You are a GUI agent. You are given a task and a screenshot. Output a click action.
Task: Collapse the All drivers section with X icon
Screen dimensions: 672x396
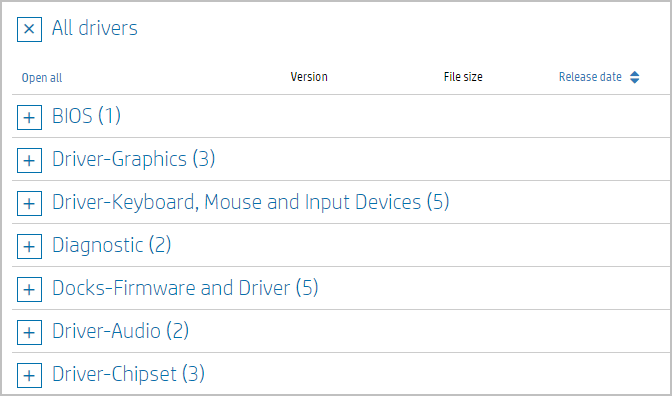click(x=29, y=29)
